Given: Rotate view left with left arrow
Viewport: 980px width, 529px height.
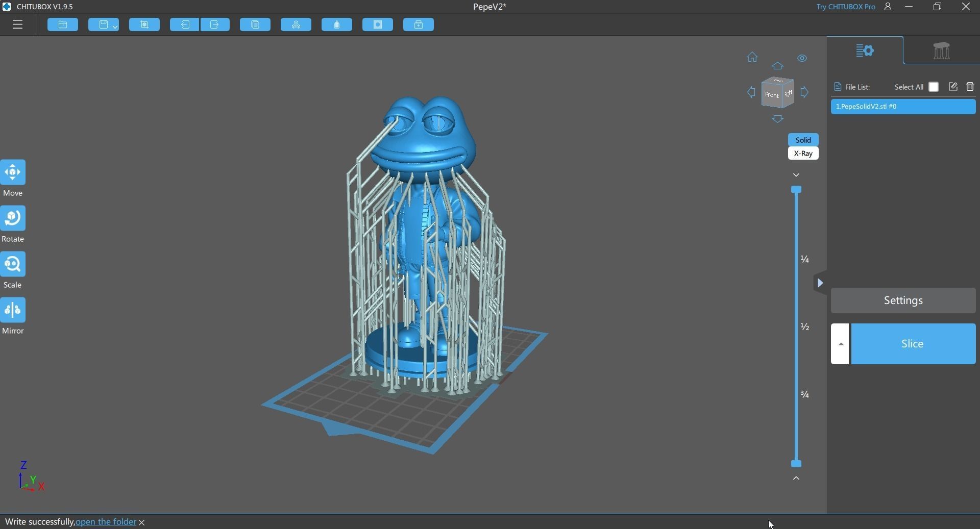Looking at the screenshot, I should tap(751, 92).
